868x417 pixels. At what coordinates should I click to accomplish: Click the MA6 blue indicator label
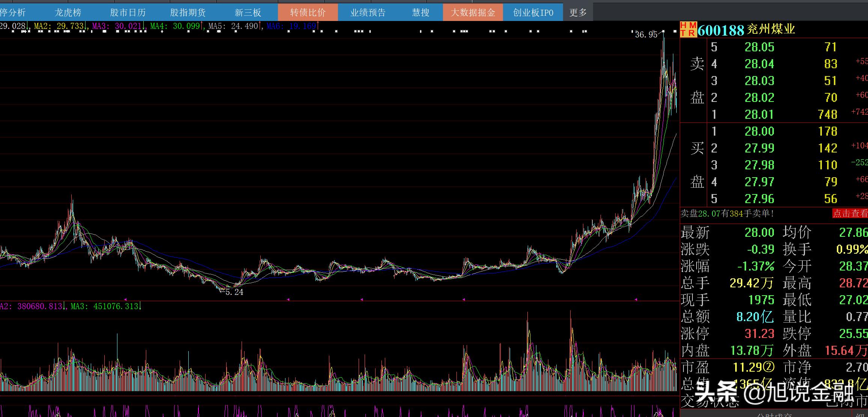tap(291, 26)
